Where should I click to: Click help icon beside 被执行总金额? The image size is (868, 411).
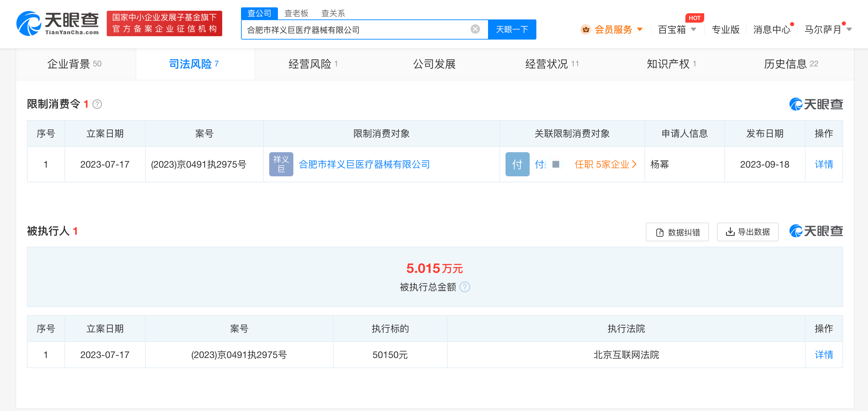[x=465, y=287]
